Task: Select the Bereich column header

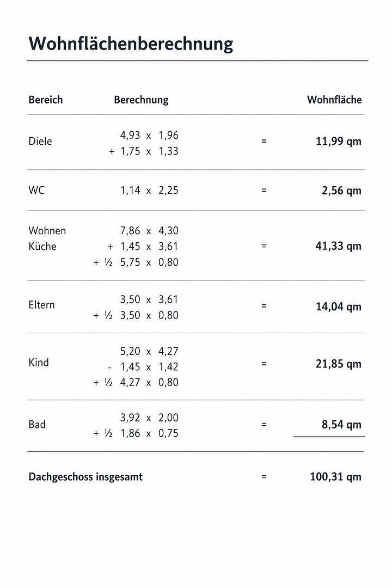Action: (46, 100)
